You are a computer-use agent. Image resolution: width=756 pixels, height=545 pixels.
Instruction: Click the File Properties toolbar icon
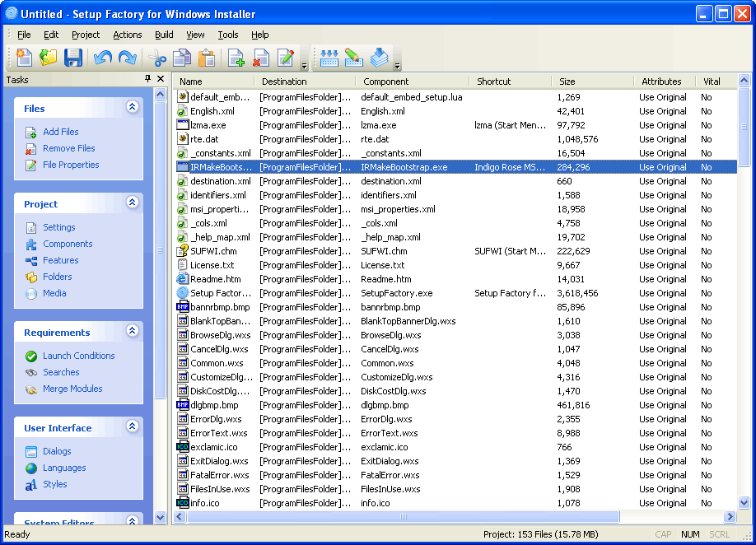pos(286,58)
